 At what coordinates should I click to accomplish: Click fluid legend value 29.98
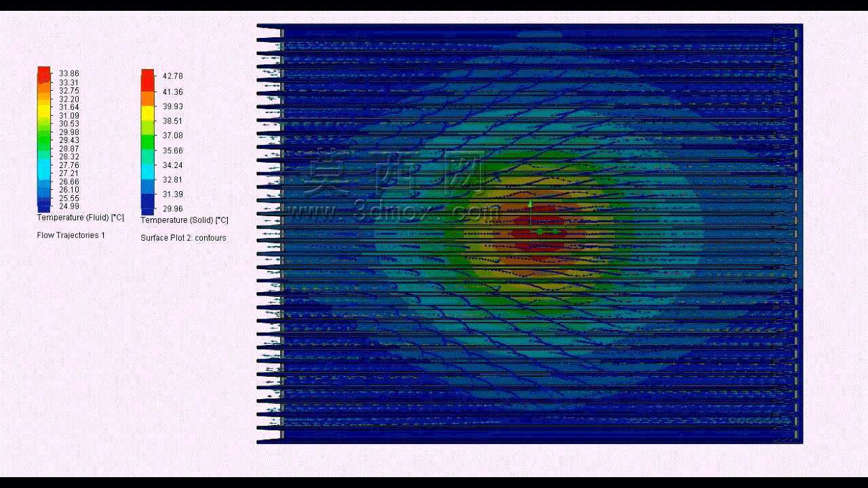tap(69, 132)
